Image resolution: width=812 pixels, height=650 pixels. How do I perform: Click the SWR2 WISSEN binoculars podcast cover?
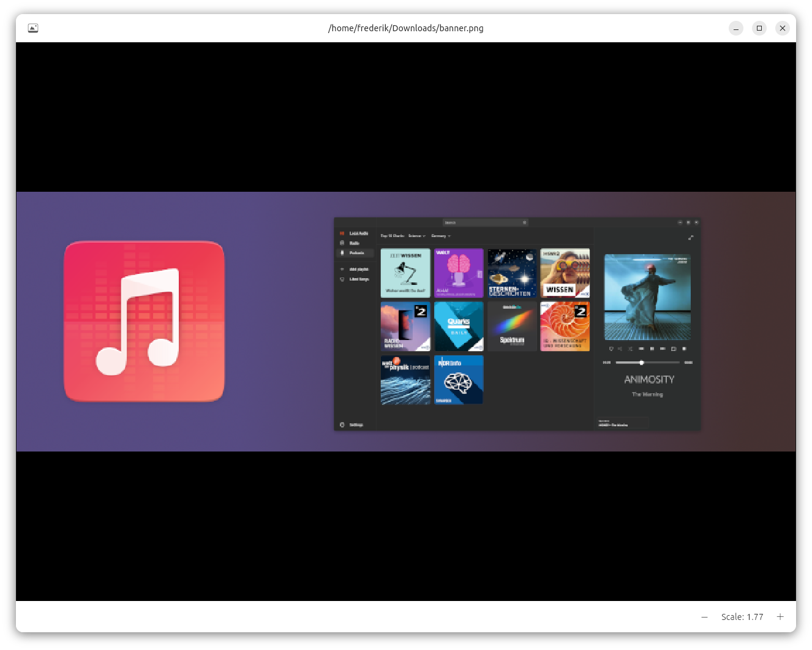(565, 273)
